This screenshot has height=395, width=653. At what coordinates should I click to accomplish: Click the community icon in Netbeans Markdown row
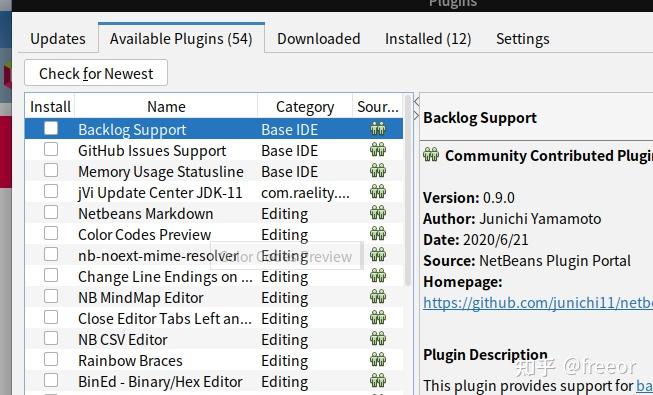[378, 213]
